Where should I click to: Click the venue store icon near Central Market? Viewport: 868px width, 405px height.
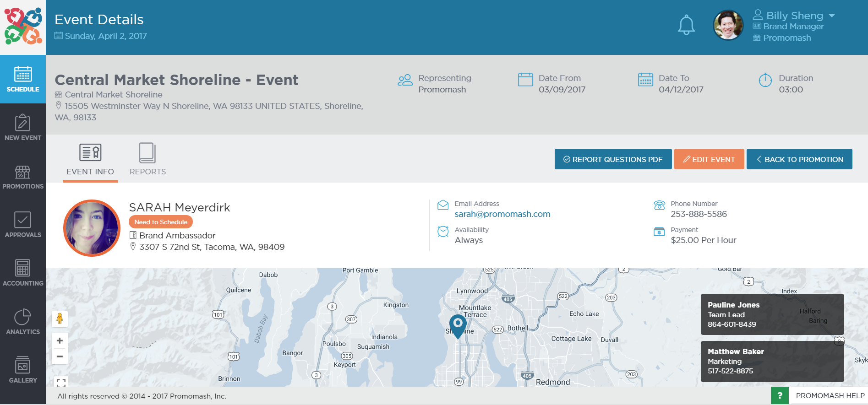click(59, 95)
